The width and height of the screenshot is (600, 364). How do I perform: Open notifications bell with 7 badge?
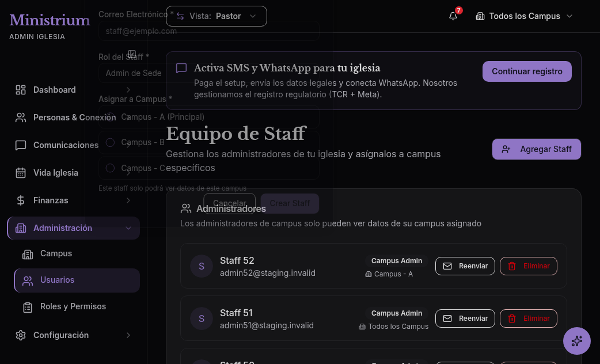[453, 16]
